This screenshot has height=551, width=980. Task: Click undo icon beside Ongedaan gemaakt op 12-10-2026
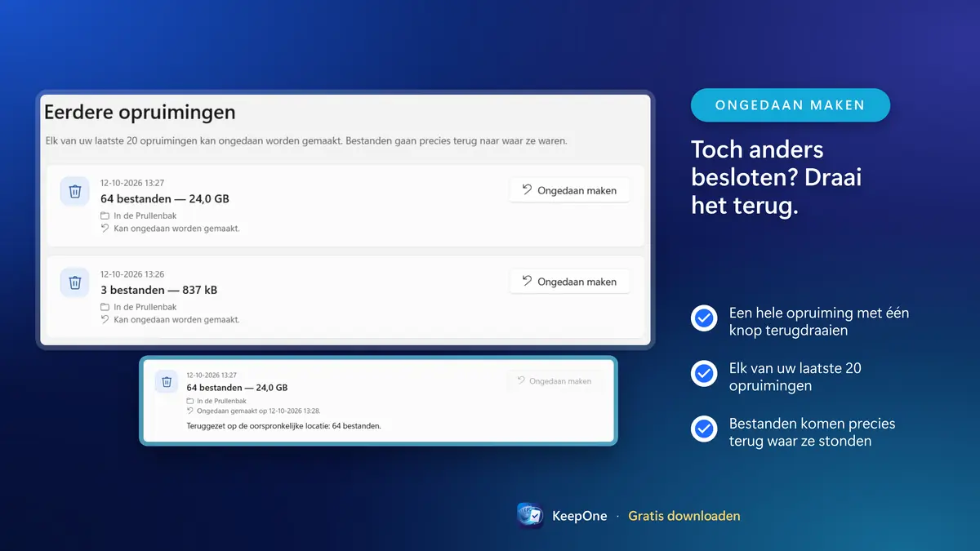click(190, 411)
